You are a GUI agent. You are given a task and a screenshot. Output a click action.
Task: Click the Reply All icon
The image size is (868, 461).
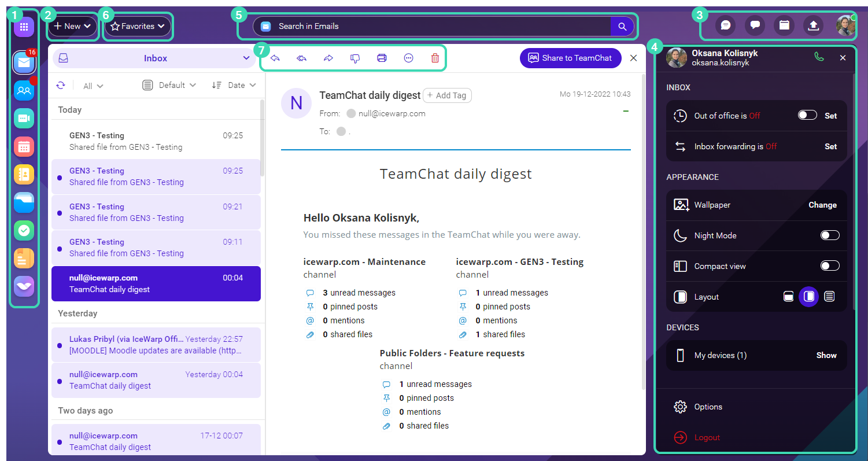[x=301, y=58]
